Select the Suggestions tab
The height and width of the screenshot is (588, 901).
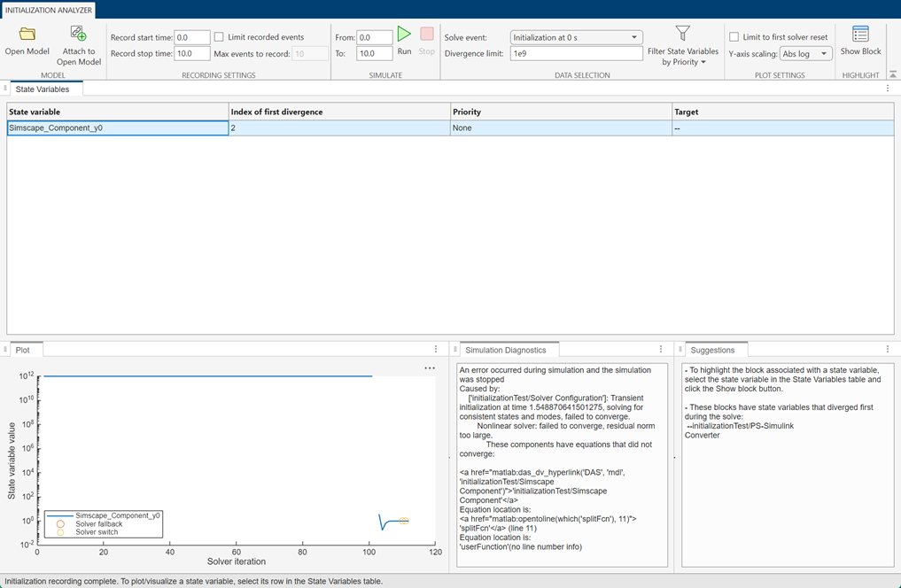click(716, 348)
